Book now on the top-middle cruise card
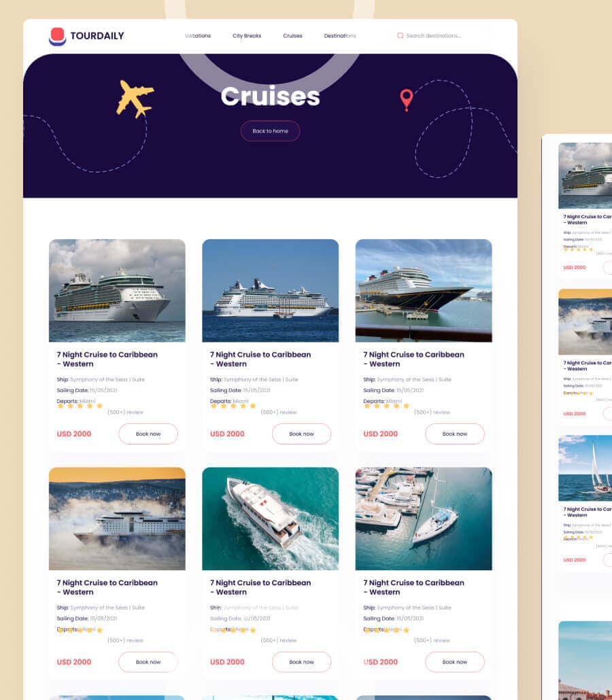Screen dimensions: 612x700 tap(301, 434)
